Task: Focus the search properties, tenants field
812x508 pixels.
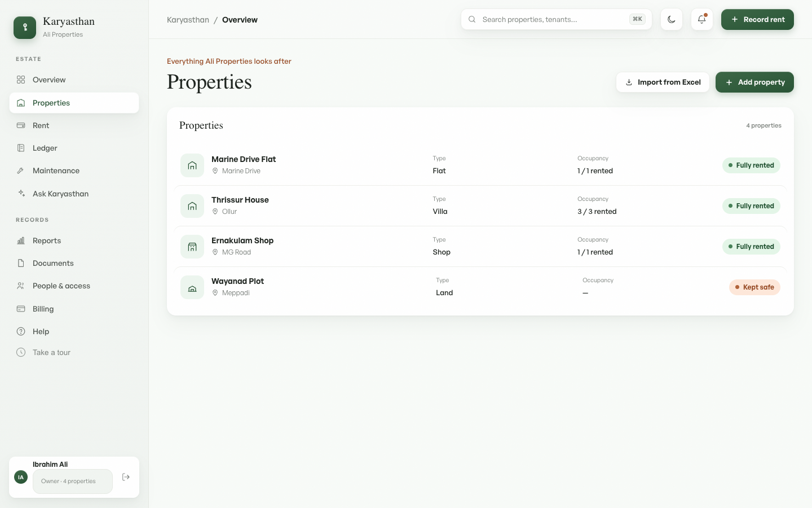Action: click(x=557, y=19)
